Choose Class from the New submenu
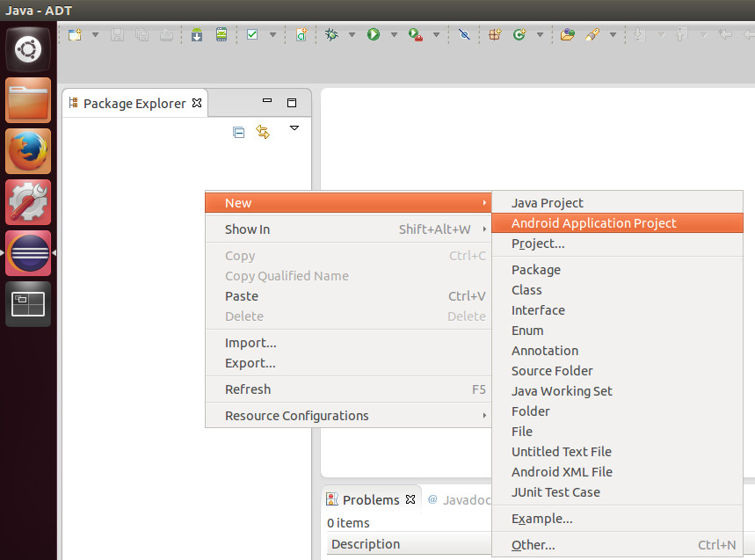The height and width of the screenshot is (560, 755). [x=617, y=290]
